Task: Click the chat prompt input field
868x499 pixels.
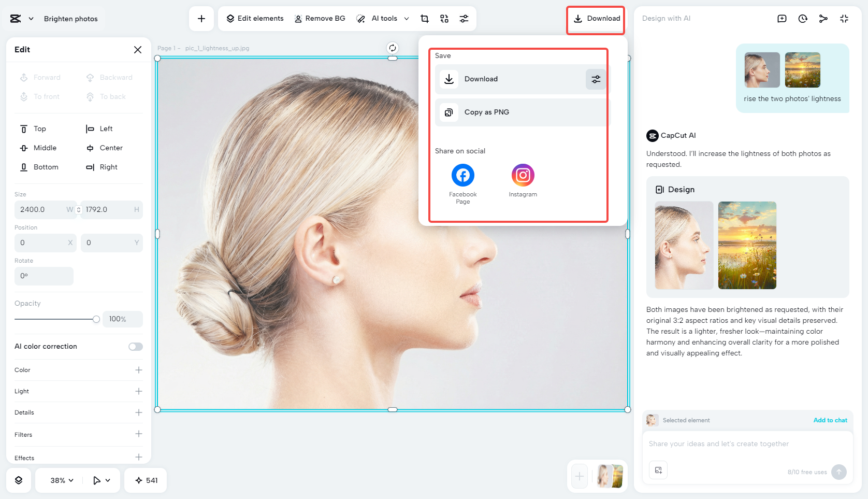Action: coord(747,444)
